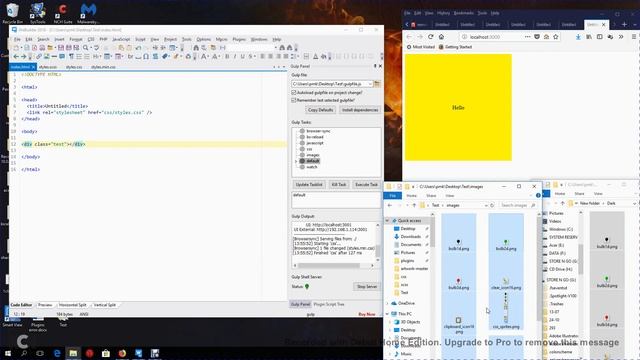640x360 pixels.
Task: Click Copy Defaults button
Action: pyautogui.click(x=321, y=110)
